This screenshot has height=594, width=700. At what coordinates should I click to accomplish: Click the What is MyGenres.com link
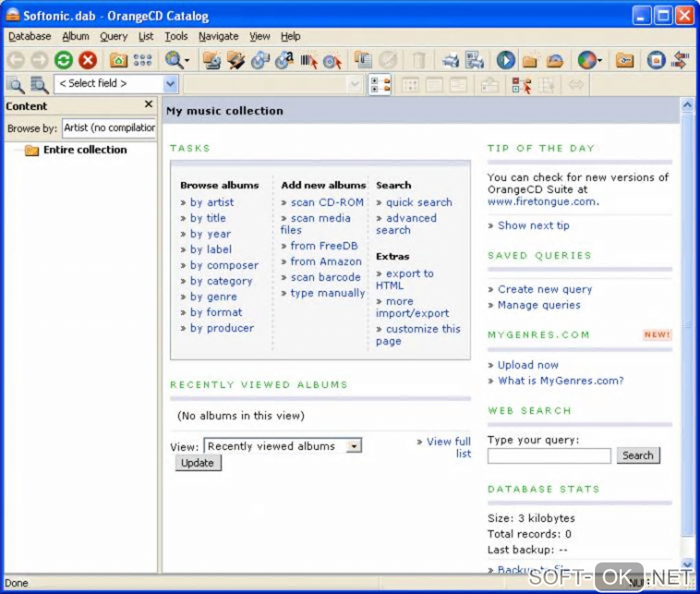point(561,381)
